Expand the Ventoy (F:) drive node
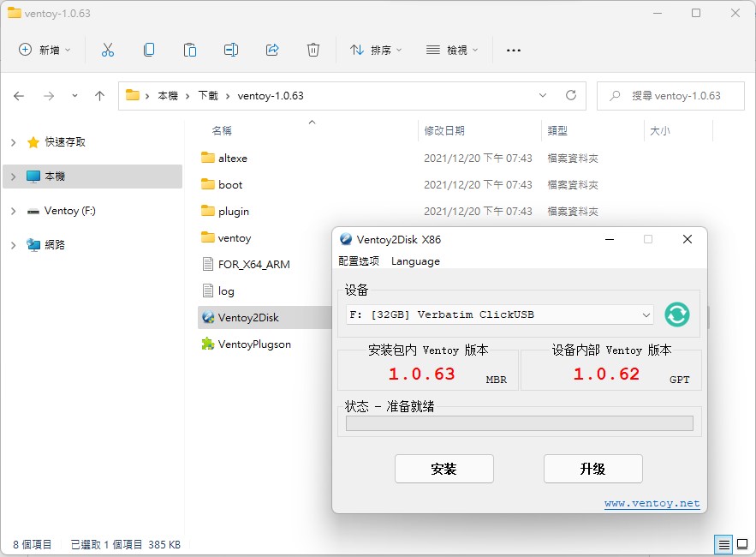The image size is (756, 557). 13,211
